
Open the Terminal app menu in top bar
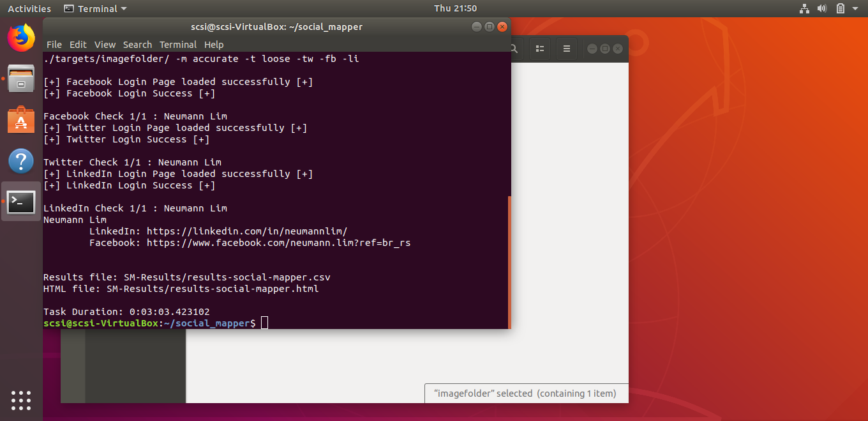click(x=96, y=9)
